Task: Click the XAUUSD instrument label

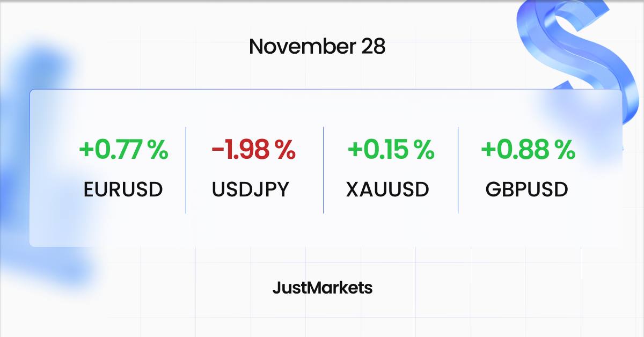Action: coord(387,189)
